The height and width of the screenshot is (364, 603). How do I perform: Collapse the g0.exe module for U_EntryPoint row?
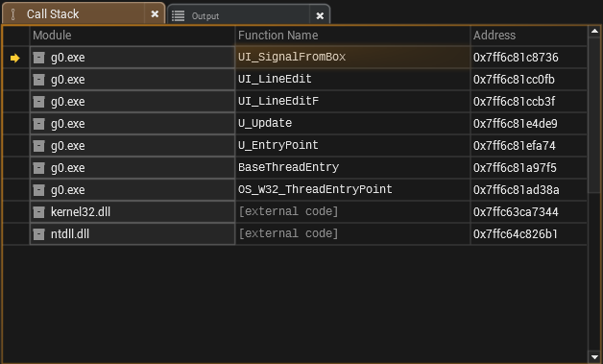click(38, 146)
